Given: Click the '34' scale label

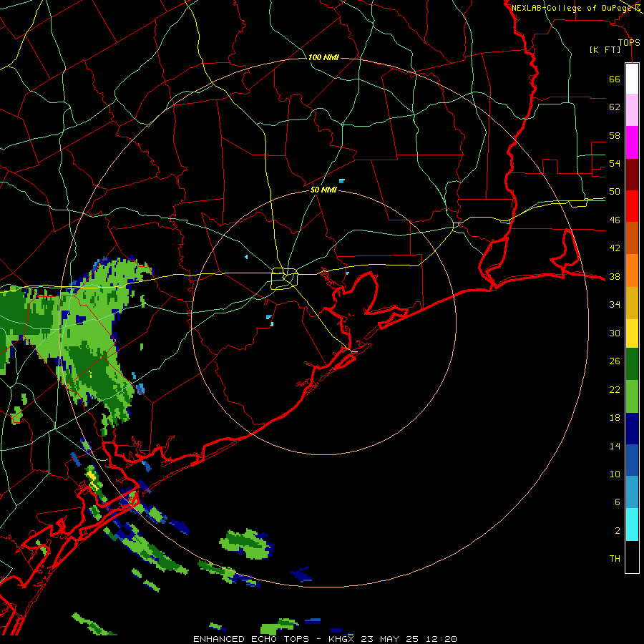Looking at the screenshot, I should pos(615,305).
